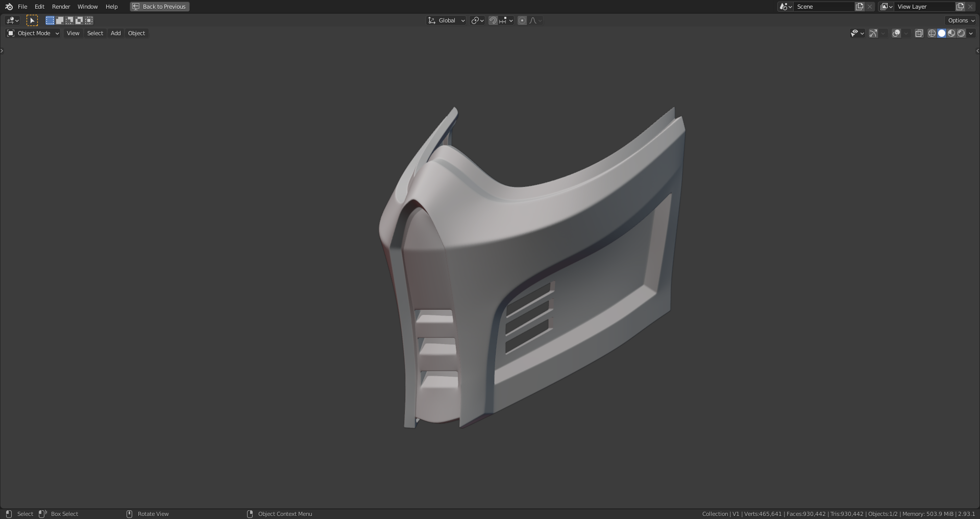The height and width of the screenshot is (519, 980).
Task: Open the snapping options dropdown
Action: (x=506, y=20)
